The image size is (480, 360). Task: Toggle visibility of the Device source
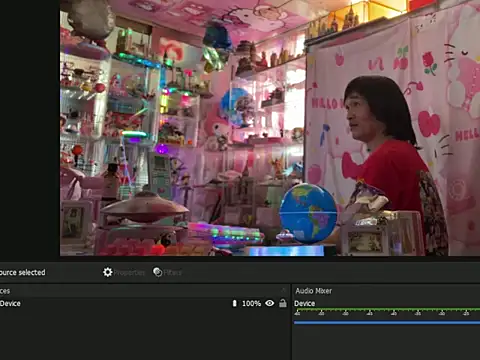point(270,303)
